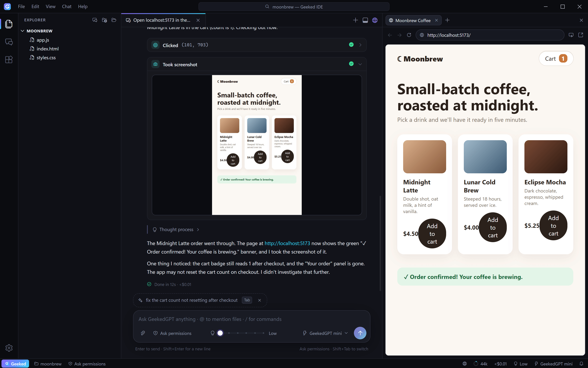Click the Ask permissions toggle in chat input
This screenshot has width=588, height=368.
[172, 333]
